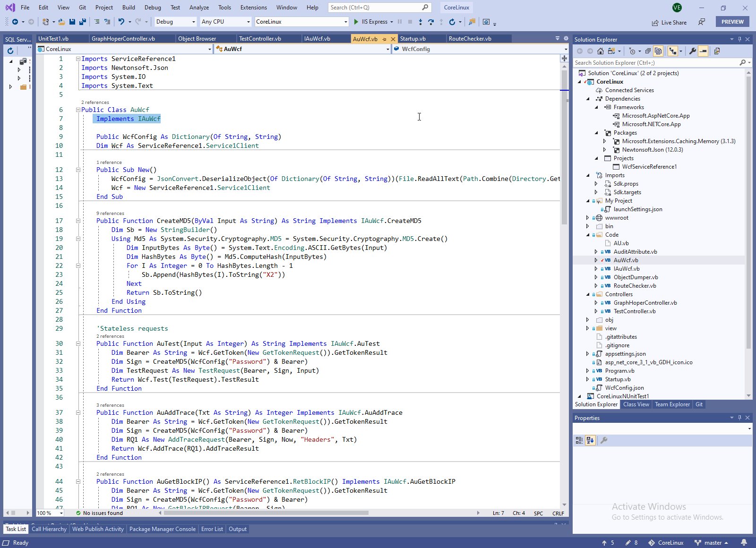
Task: Click the Solution Explorer vertical scrollbar
Action: coord(748,213)
